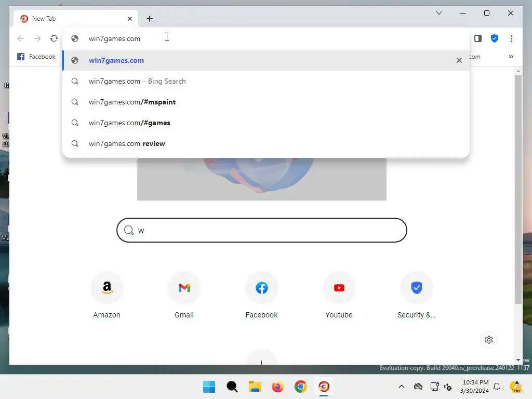Select win7games.com Bing Search suggestion

tap(267, 81)
